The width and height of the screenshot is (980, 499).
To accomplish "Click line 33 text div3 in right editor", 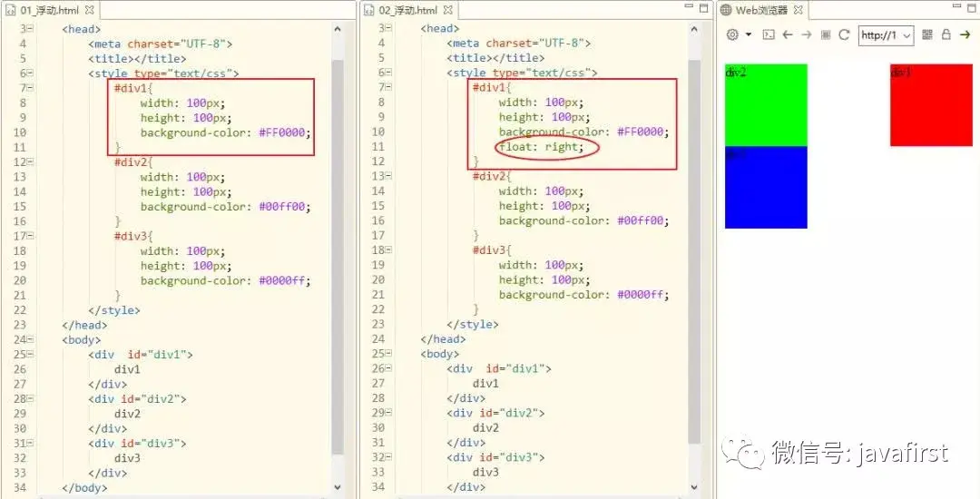I will (485, 472).
